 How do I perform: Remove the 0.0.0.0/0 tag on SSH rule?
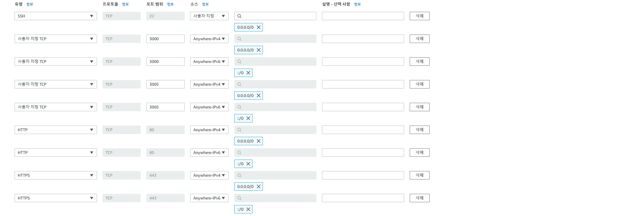click(259, 27)
